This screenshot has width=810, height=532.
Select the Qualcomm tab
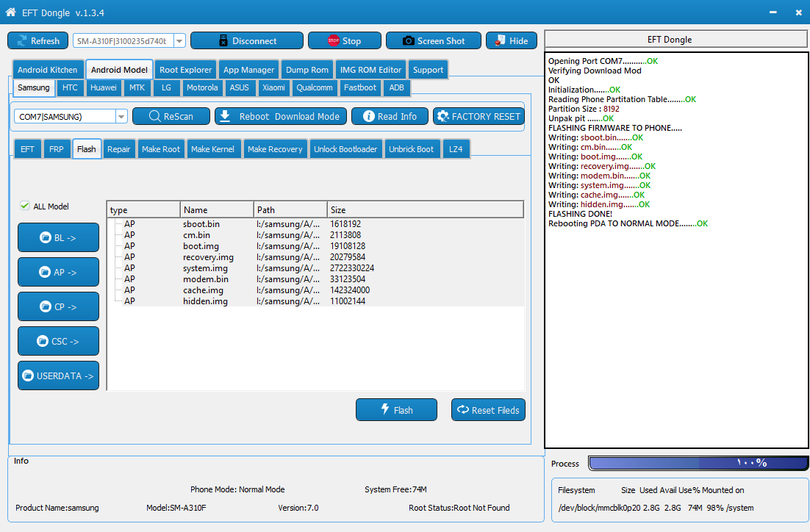[314, 87]
